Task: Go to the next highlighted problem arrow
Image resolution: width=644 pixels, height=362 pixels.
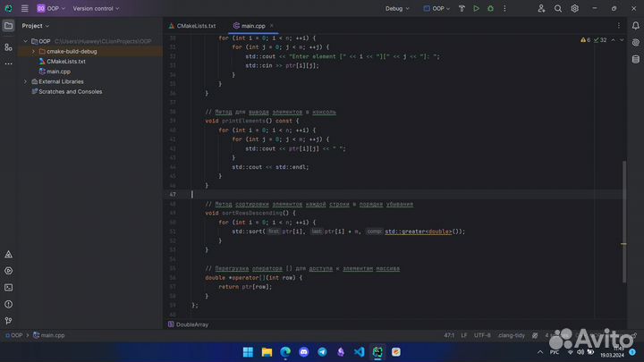Action: coord(622,40)
